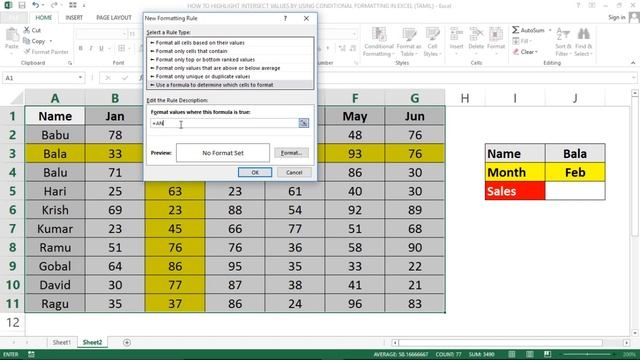Click the Undo arrow in quick access toolbar
Screen dimensions: 640x360
36,5
